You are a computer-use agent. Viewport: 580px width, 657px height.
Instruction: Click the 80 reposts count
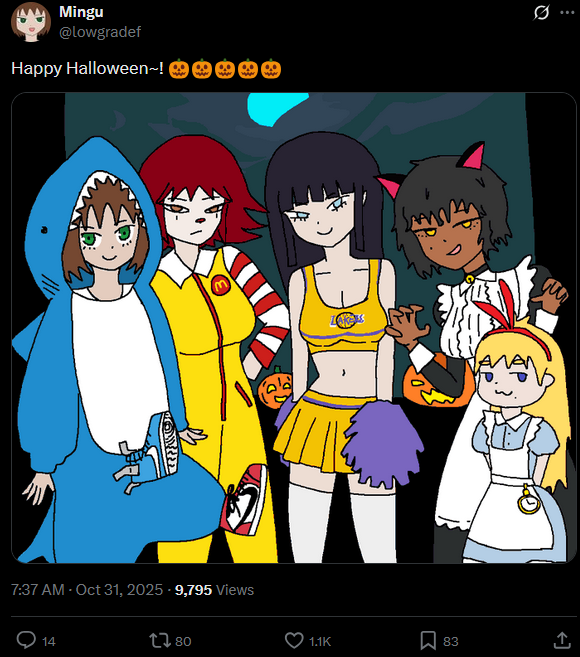click(183, 641)
